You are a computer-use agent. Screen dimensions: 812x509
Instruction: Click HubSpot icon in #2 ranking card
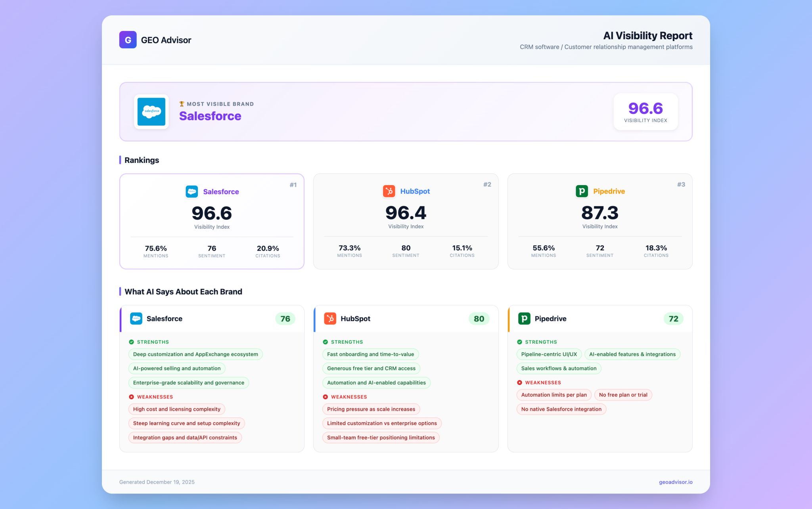[389, 191]
